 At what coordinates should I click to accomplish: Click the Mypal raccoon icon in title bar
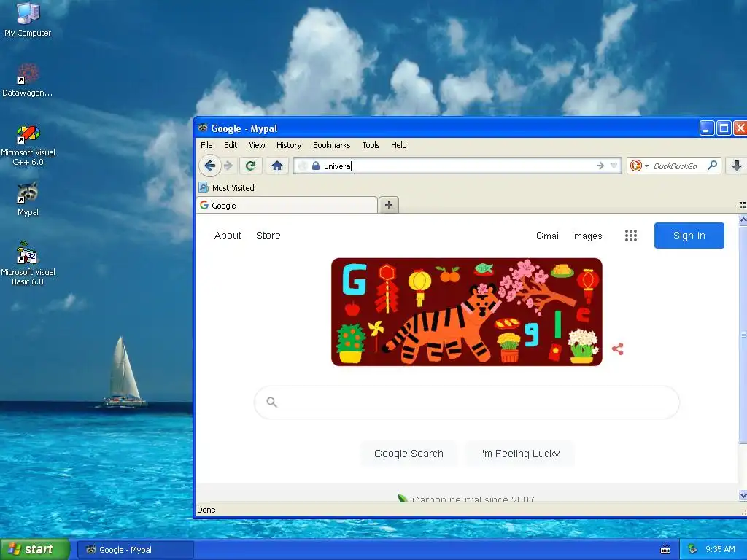click(x=203, y=128)
